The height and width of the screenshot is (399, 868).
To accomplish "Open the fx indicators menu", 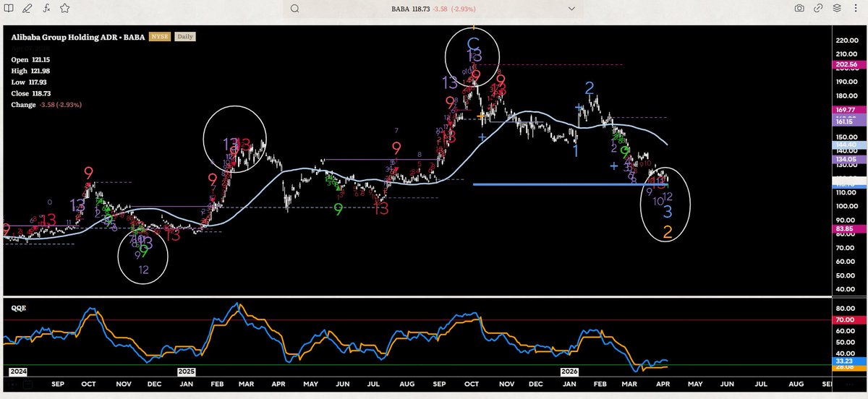I will tap(46, 9).
